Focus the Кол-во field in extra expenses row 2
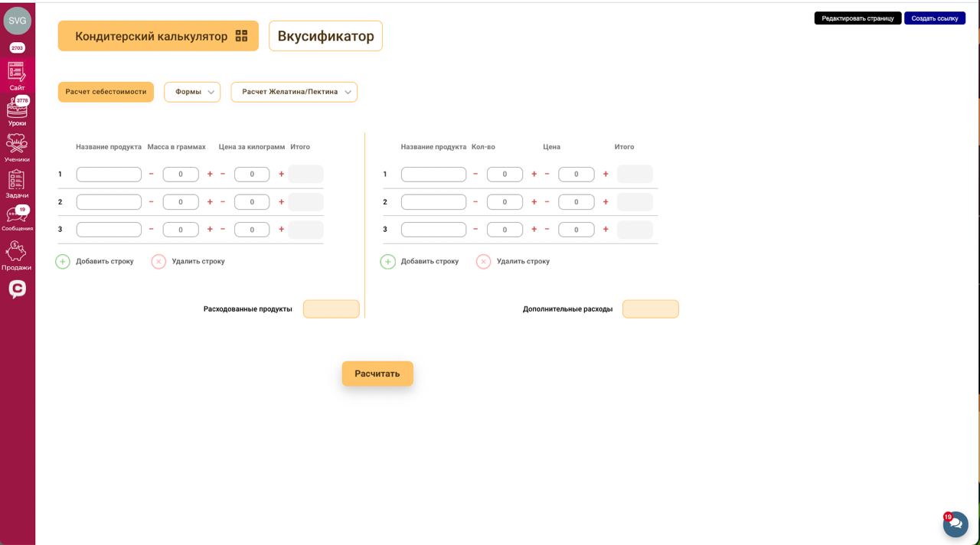Viewport: 980px width, 545px height. 505,202
